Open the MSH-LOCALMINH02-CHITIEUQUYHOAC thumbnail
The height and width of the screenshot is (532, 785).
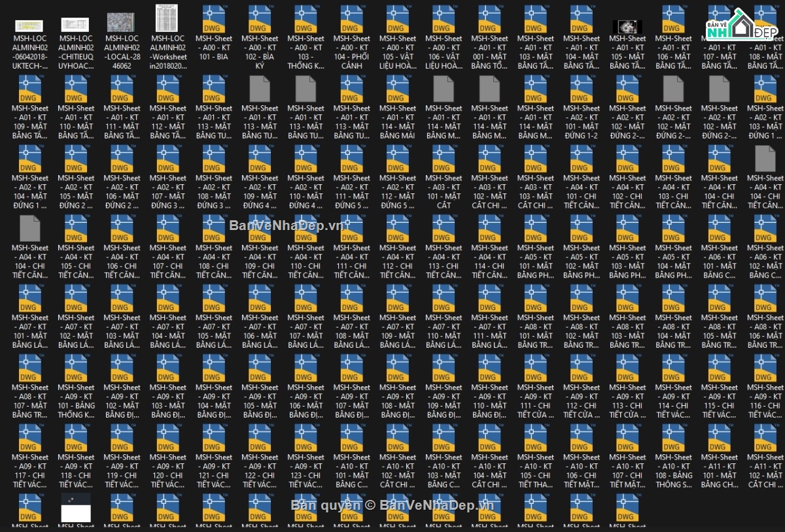tap(76, 25)
